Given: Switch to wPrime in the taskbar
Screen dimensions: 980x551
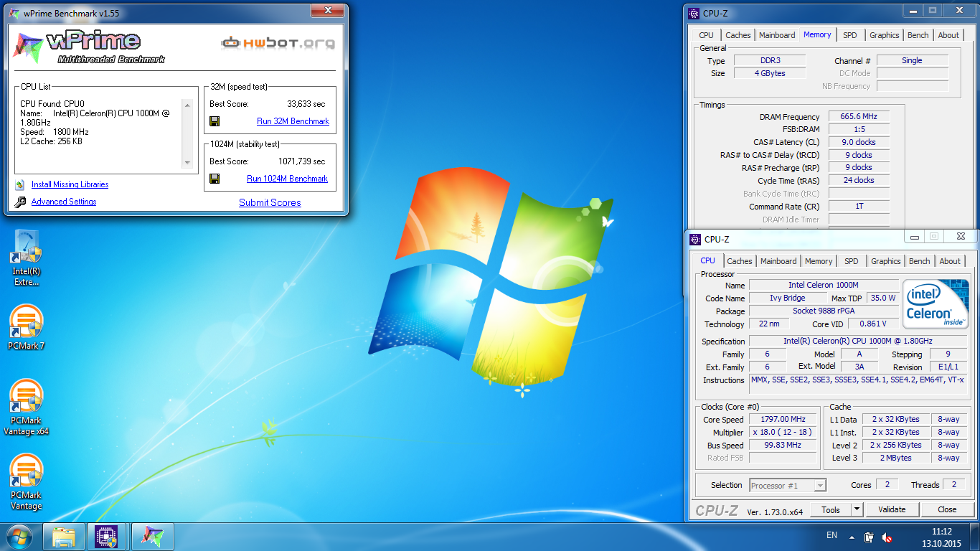Looking at the screenshot, I should (152, 537).
